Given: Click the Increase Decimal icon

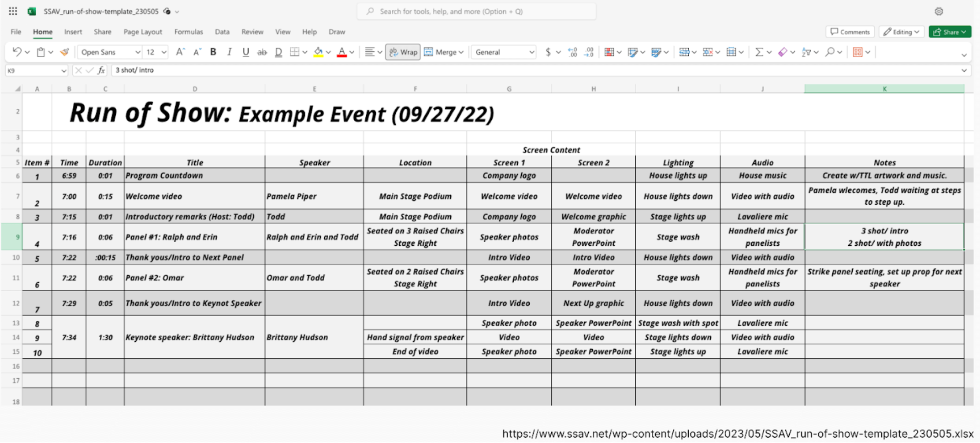Looking at the screenshot, I should tap(573, 52).
